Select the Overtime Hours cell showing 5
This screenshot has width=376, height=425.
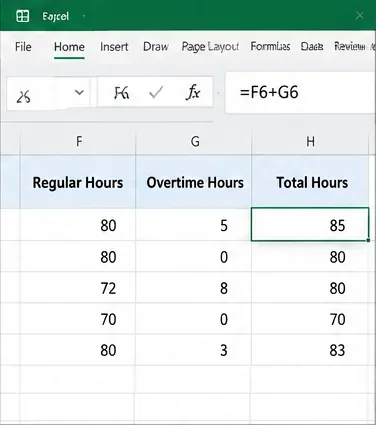pyautogui.click(x=194, y=225)
